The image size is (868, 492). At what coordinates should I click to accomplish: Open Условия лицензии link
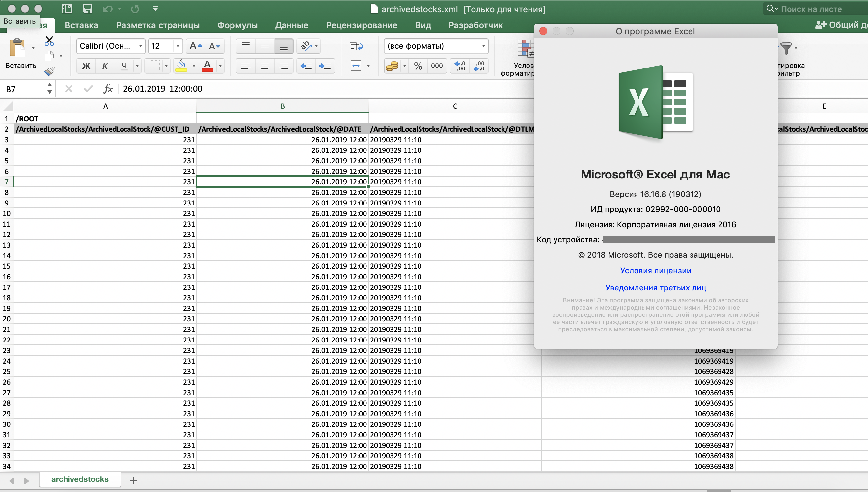point(656,271)
